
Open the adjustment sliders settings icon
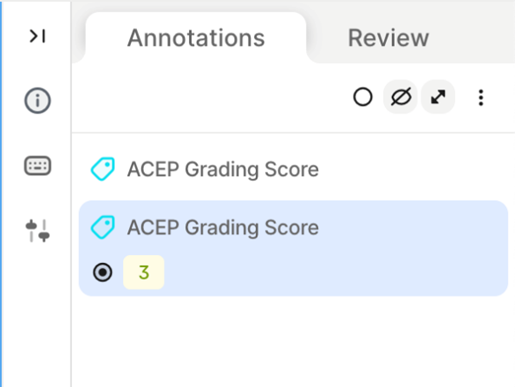(37, 231)
